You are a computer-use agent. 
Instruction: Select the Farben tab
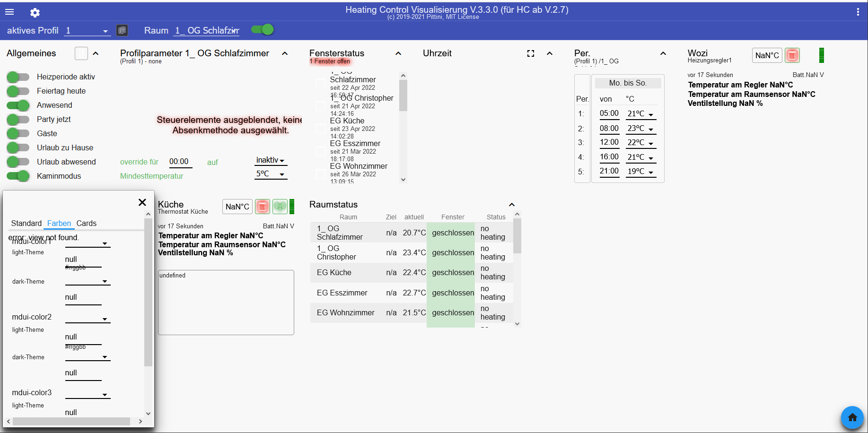coord(59,224)
